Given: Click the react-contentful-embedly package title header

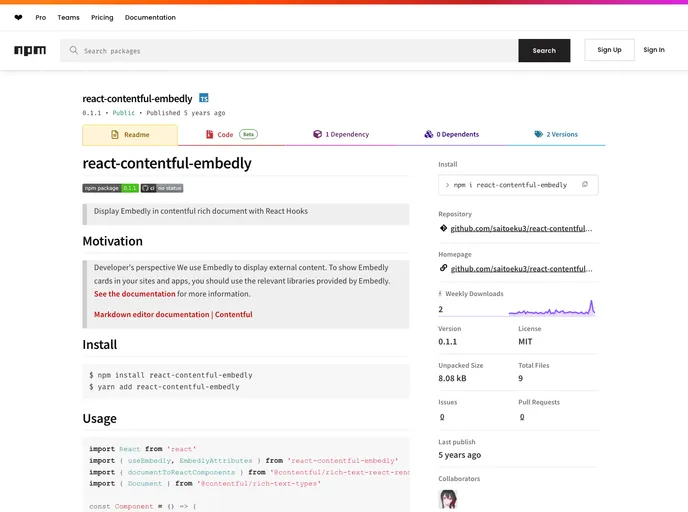Looking at the screenshot, I should [137, 98].
